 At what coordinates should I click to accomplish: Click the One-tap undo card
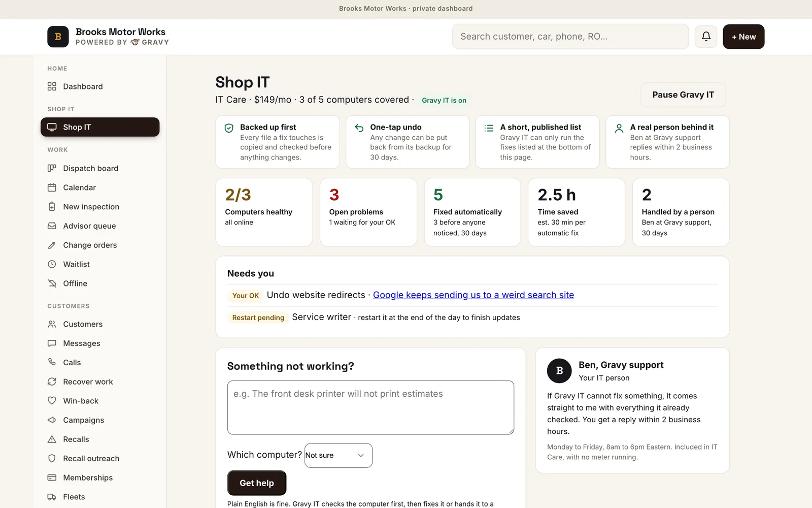408,142
